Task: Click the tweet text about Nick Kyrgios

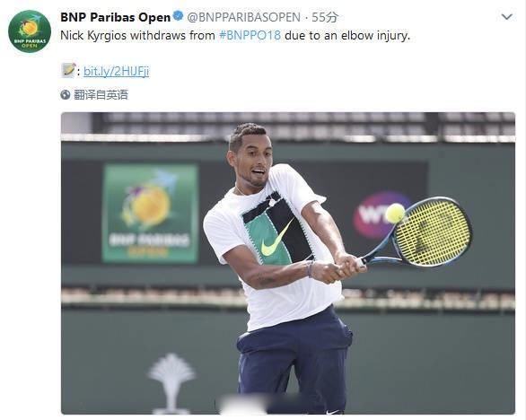Action: tap(235, 35)
